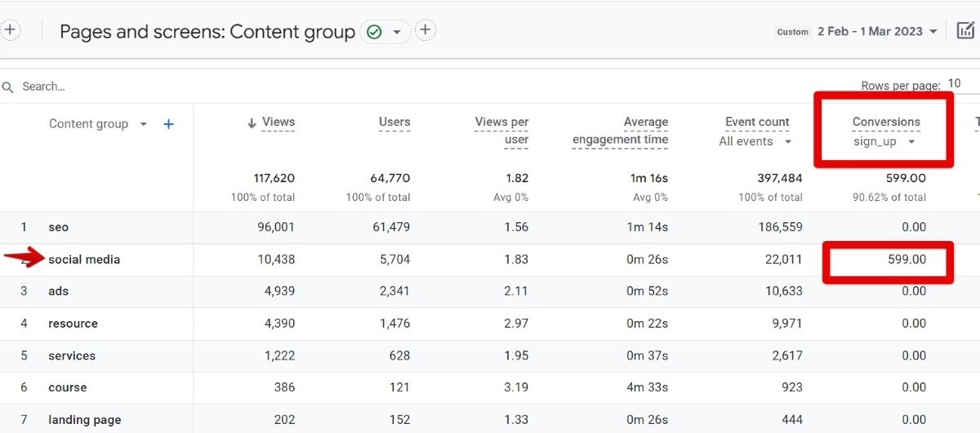
Task: Click the Custom date label
Action: click(792, 32)
